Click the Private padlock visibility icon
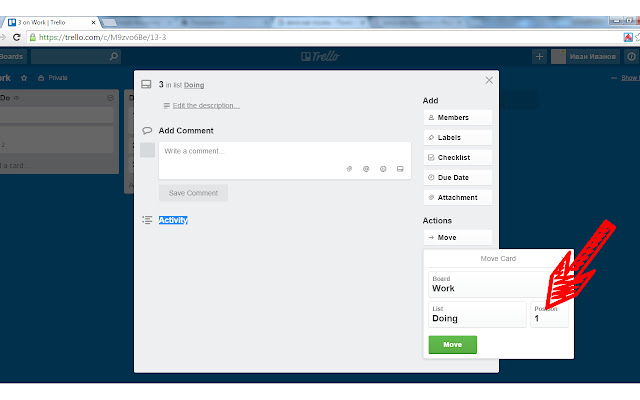Screen dimensions: 640x400 point(41,78)
